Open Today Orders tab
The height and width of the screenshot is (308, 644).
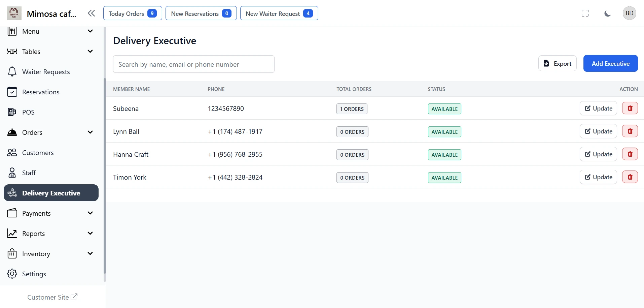coord(133,13)
